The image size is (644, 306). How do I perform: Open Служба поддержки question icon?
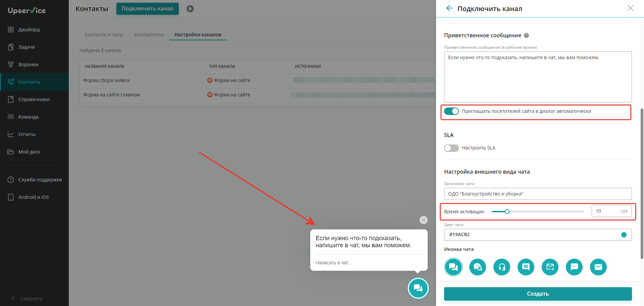click(11, 180)
